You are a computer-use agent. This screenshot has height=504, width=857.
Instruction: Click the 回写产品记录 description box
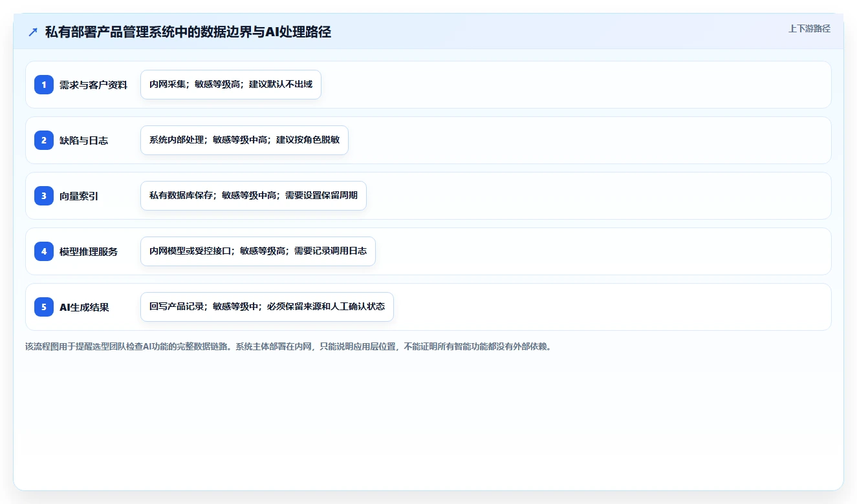[x=267, y=307]
